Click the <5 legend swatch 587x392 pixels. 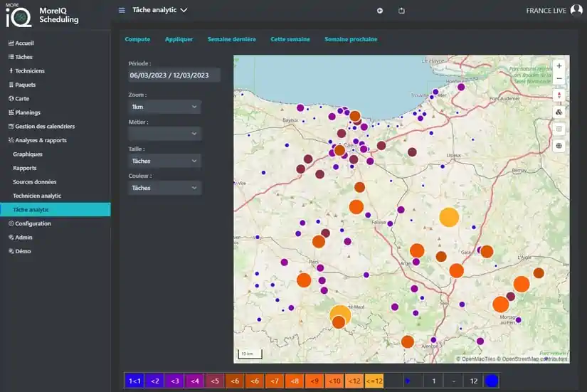(x=215, y=381)
